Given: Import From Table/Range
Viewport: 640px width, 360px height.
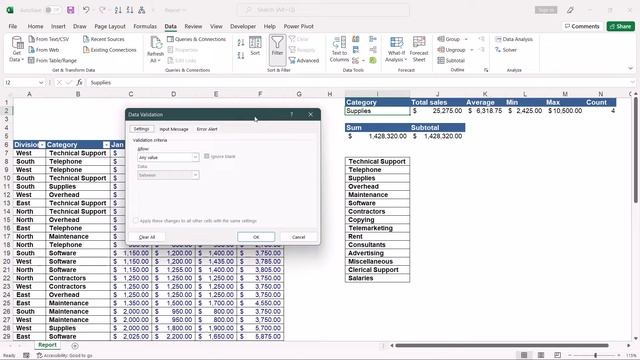Looking at the screenshot, I should tap(52, 60).
